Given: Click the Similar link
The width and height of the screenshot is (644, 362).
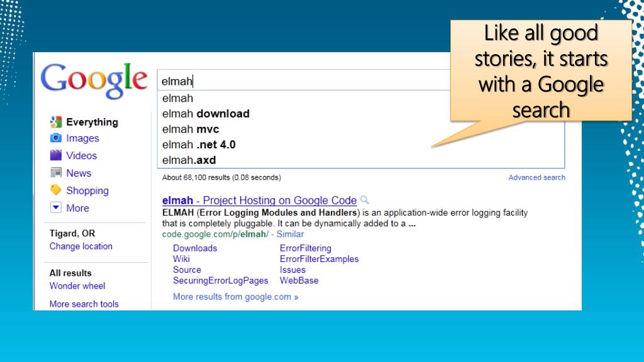Looking at the screenshot, I should tap(290, 234).
